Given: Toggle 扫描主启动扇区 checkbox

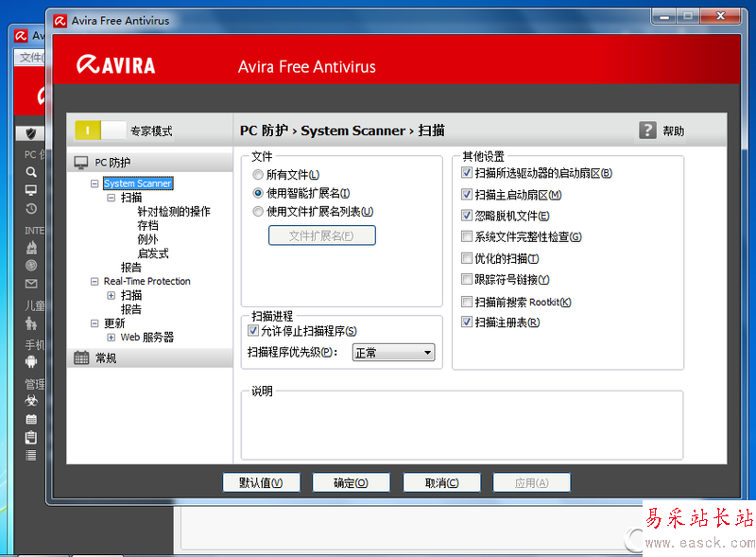Looking at the screenshot, I should 466,195.
